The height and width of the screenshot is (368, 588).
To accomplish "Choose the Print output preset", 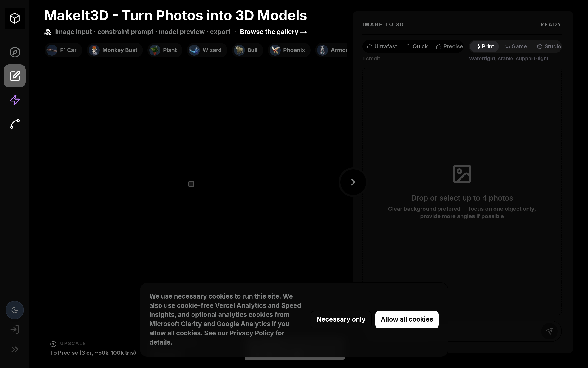I will (x=484, y=46).
